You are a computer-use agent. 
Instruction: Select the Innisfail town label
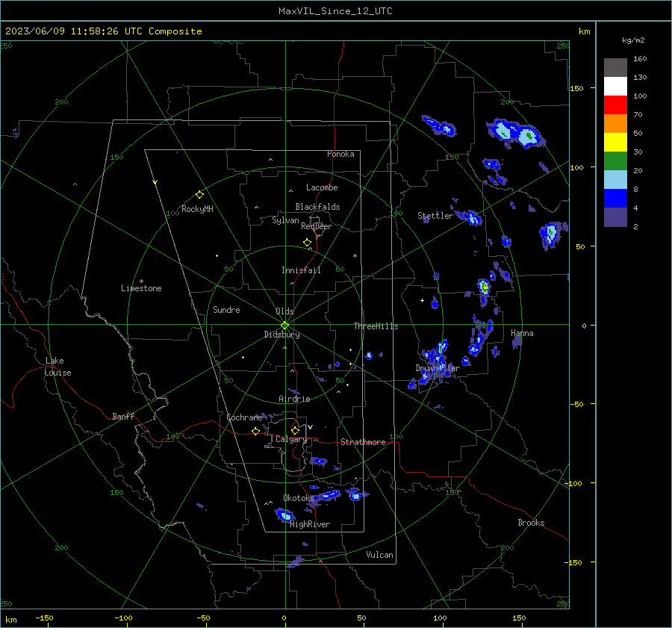coord(301,270)
